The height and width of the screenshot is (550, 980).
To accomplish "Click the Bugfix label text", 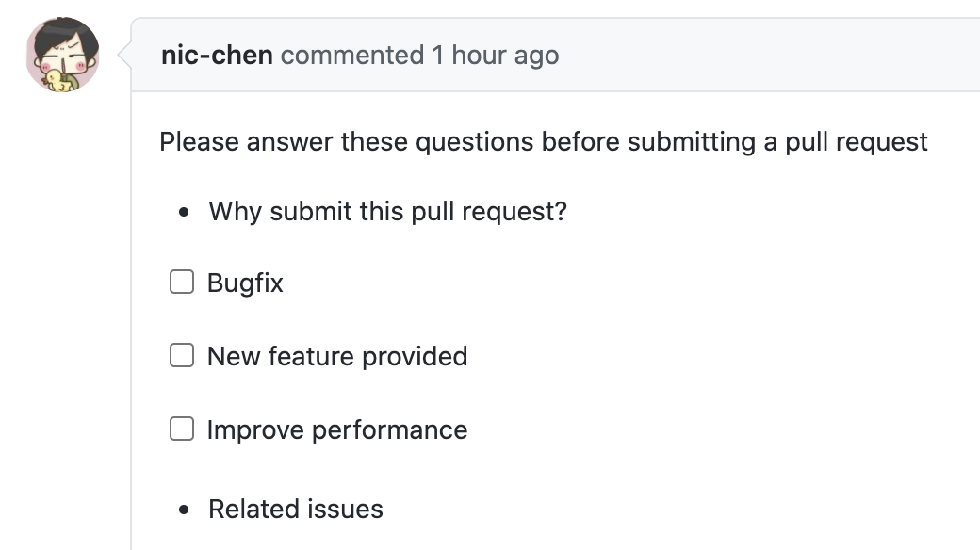I will 245,283.
